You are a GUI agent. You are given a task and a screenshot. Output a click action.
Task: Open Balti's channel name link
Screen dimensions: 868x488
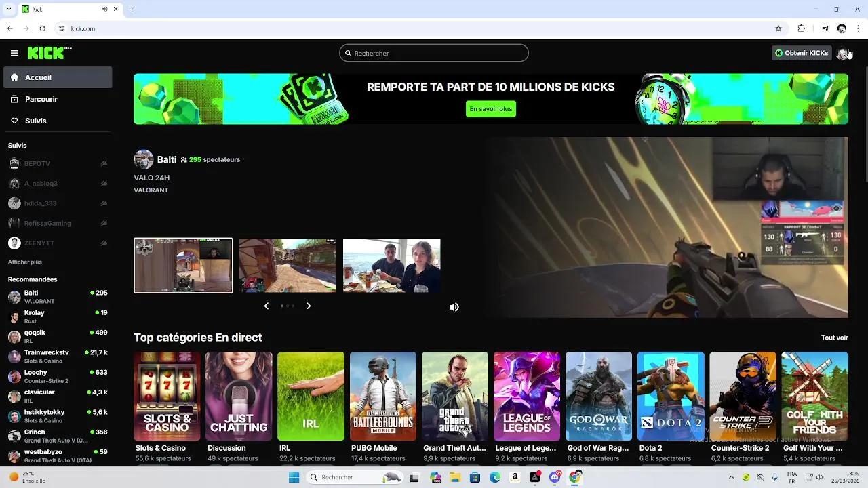(x=167, y=159)
